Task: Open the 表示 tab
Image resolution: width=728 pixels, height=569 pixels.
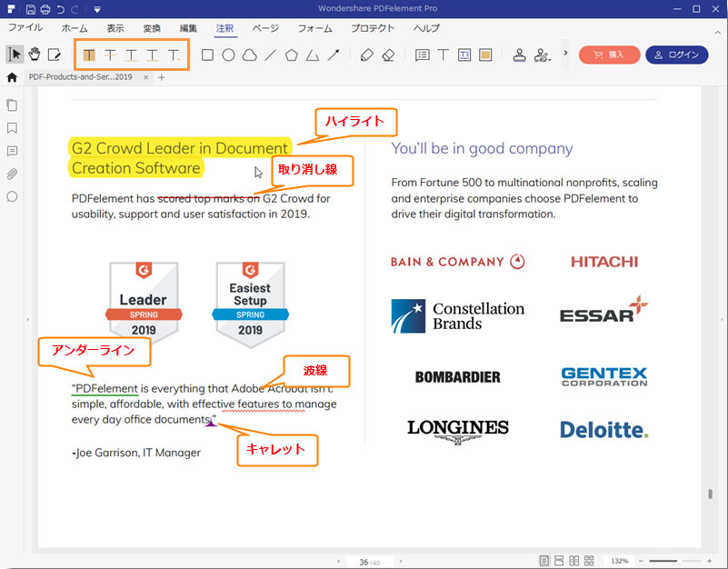Action: 115,28
